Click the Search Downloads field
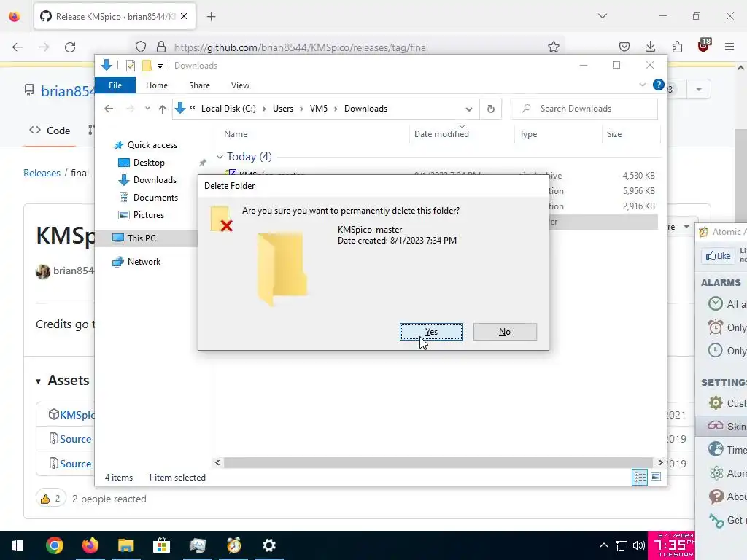This screenshot has width=747, height=560. tap(584, 109)
